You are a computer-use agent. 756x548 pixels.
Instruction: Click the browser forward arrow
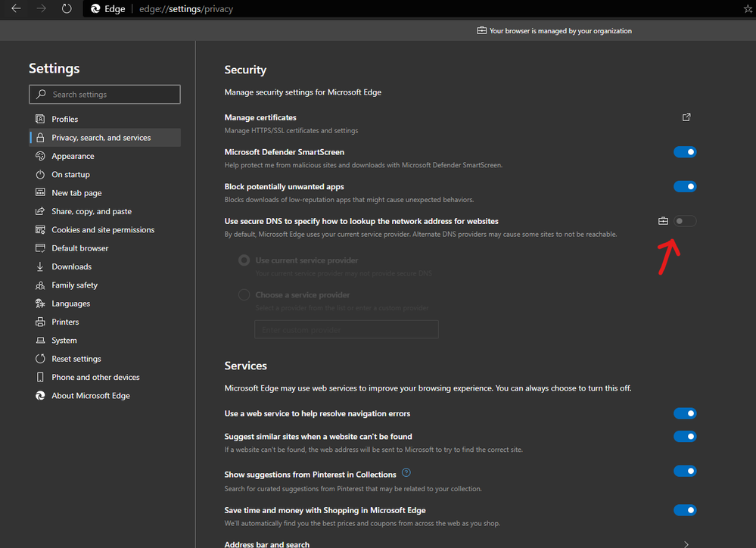click(42, 8)
